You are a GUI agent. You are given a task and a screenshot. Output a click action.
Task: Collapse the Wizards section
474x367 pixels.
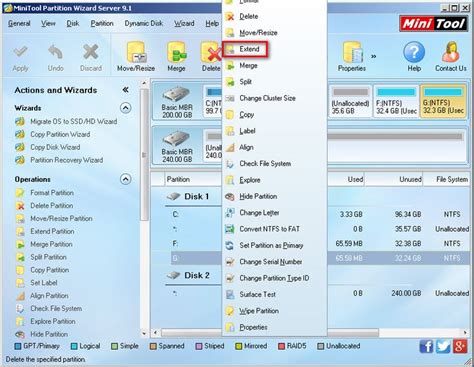click(125, 108)
